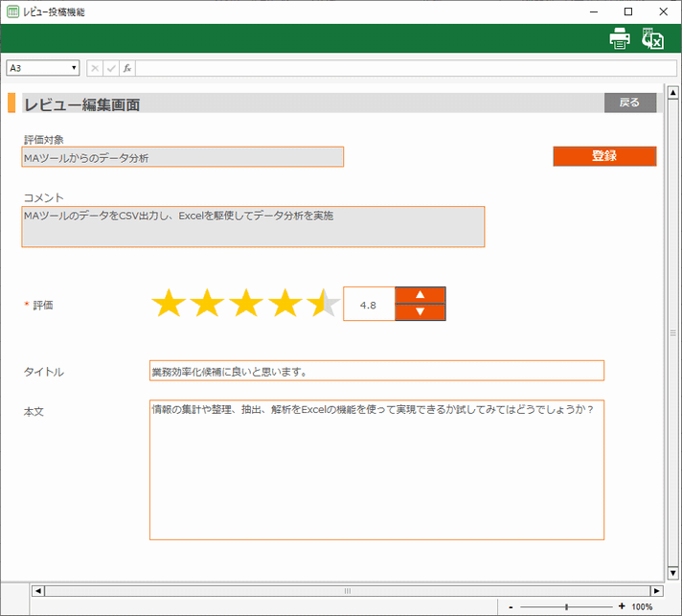Click the horizontal scrollbar right arrow
Image resolution: width=682 pixels, height=616 pixels.
pyautogui.click(x=656, y=591)
